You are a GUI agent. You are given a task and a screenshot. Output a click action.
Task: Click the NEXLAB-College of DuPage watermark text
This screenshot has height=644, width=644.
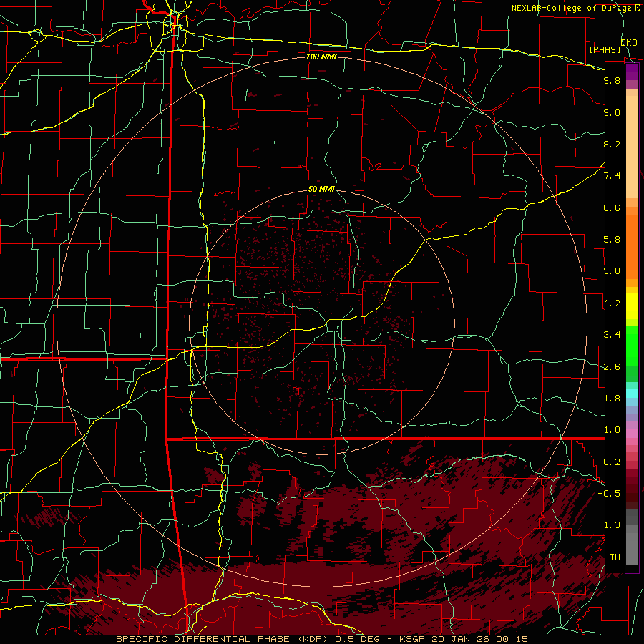pyautogui.click(x=575, y=8)
